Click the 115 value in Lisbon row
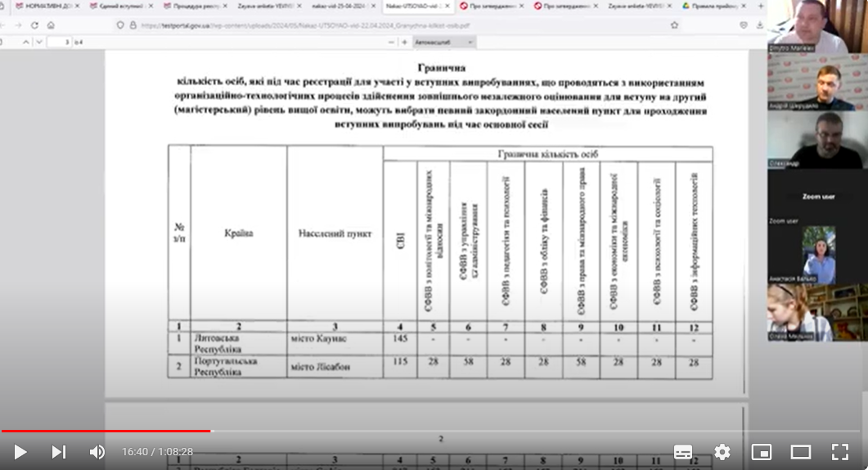The image size is (868, 470). (400, 361)
